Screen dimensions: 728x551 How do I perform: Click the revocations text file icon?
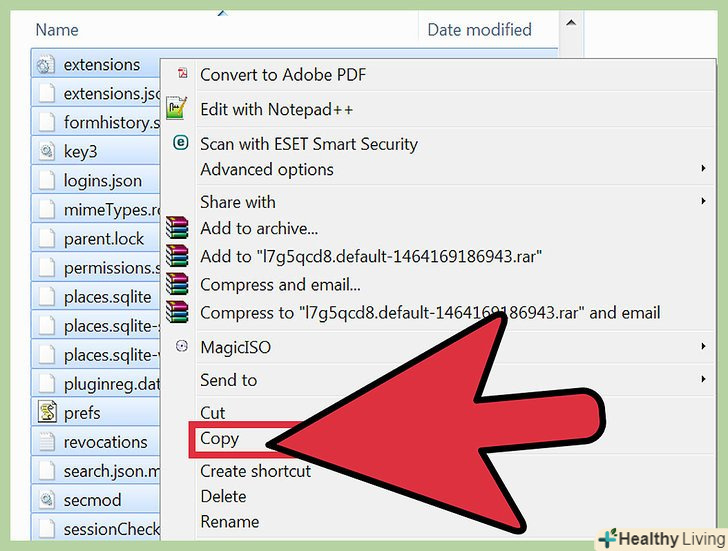pos(47,441)
